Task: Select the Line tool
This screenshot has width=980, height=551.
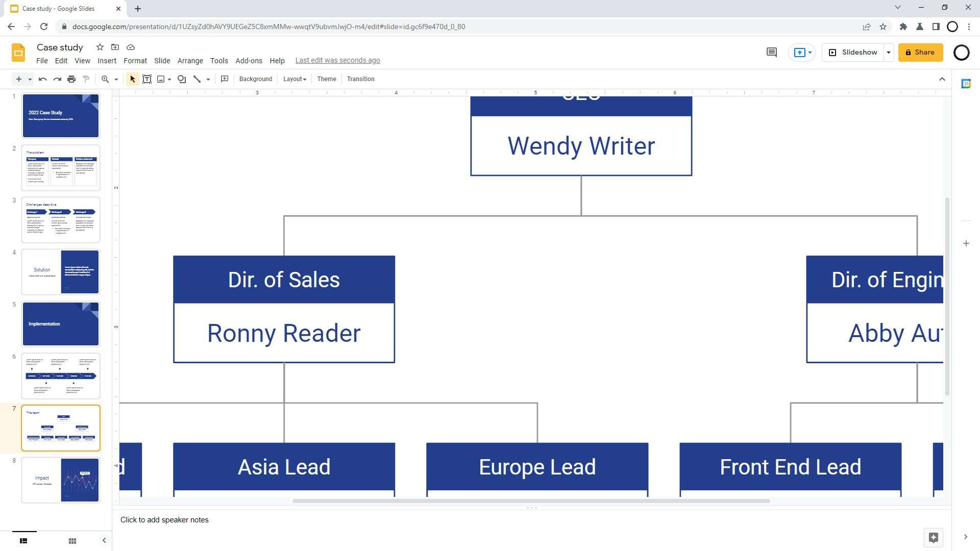Action: [197, 79]
